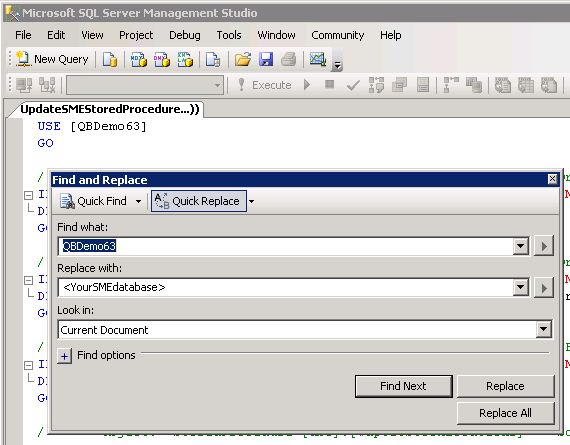
Task: Open the View menu
Action: pyautogui.click(x=92, y=35)
